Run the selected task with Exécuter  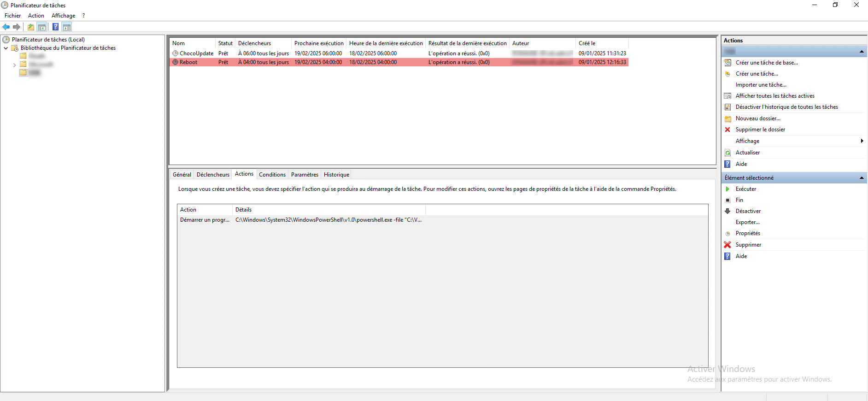[x=745, y=189]
